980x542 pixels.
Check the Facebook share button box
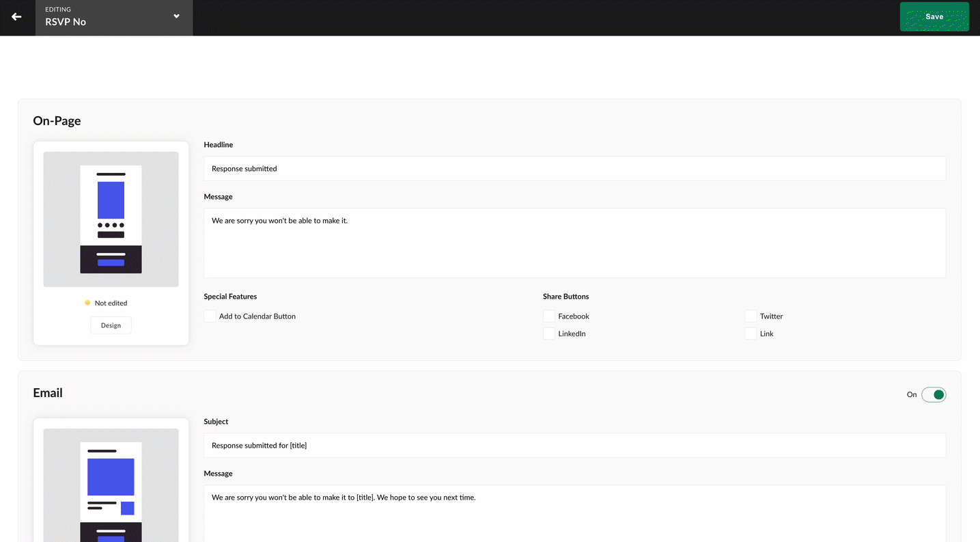click(x=549, y=316)
